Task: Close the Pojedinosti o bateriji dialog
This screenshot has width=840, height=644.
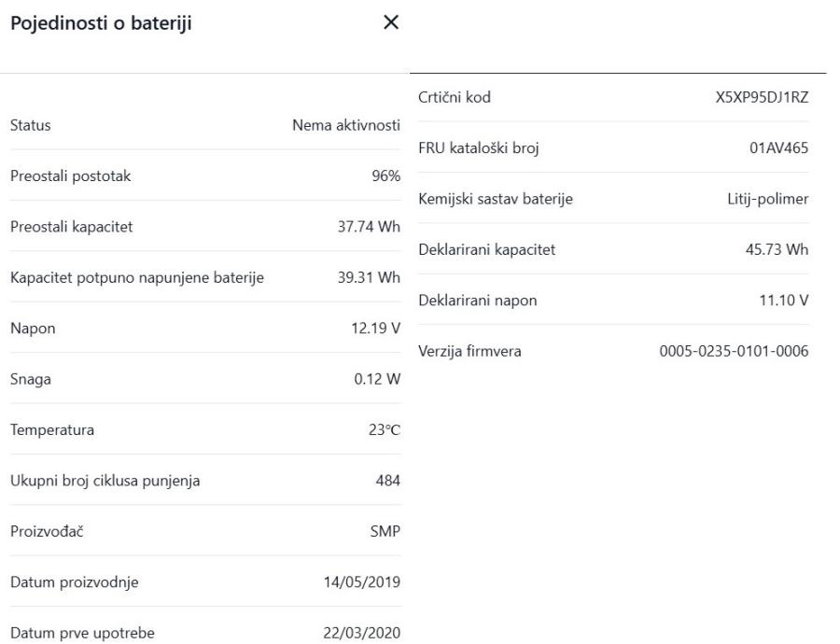Action: (390, 23)
